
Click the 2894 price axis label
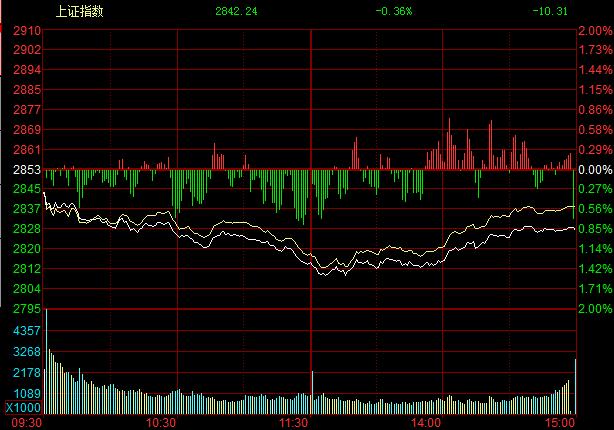pyautogui.click(x=27, y=70)
